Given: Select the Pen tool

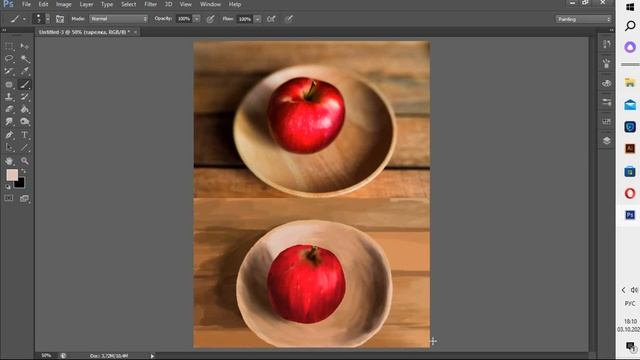Looking at the screenshot, I should tap(9, 135).
